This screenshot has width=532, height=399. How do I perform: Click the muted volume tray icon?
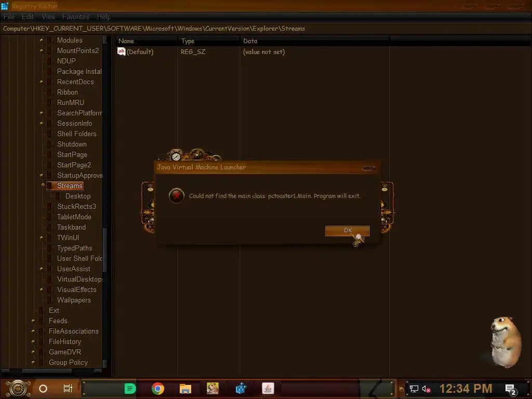point(426,389)
